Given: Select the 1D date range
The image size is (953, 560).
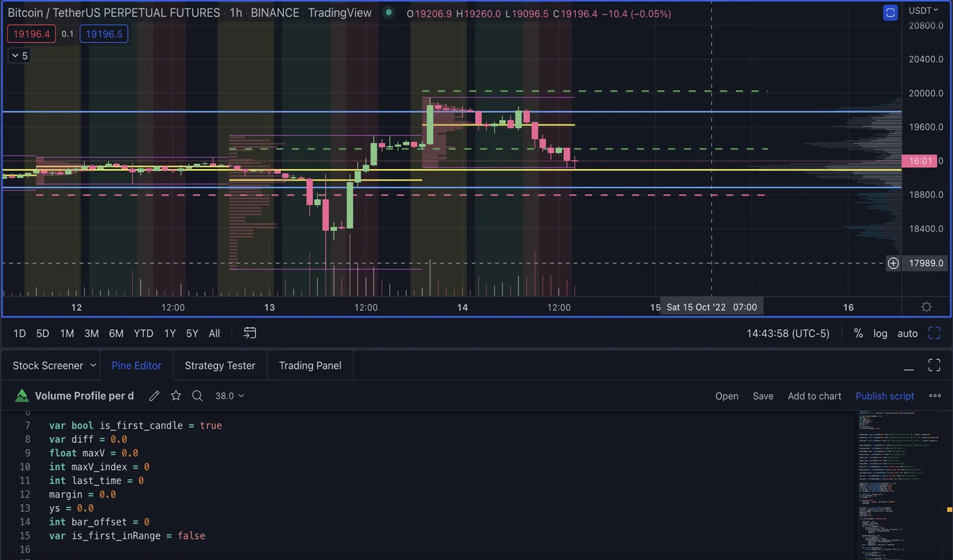Looking at the screenshot, I should click(19, 333).
